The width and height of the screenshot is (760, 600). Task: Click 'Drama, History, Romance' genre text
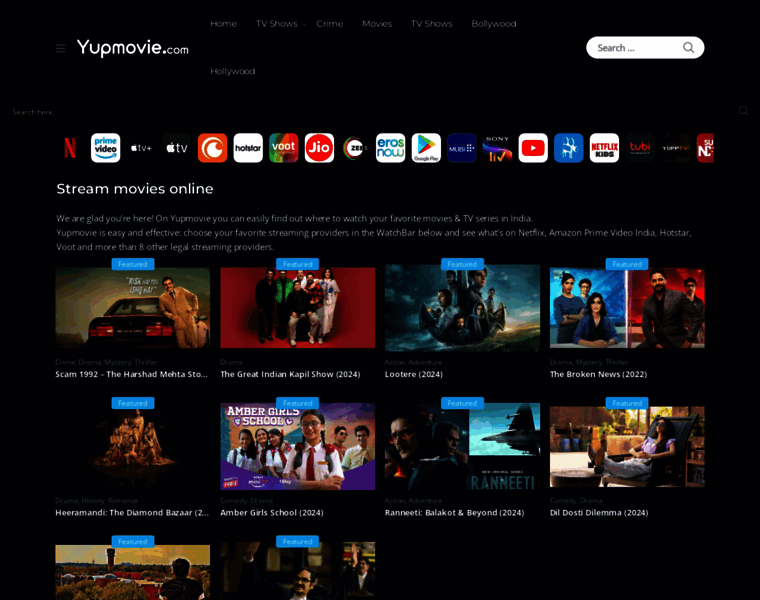[96, 501]
